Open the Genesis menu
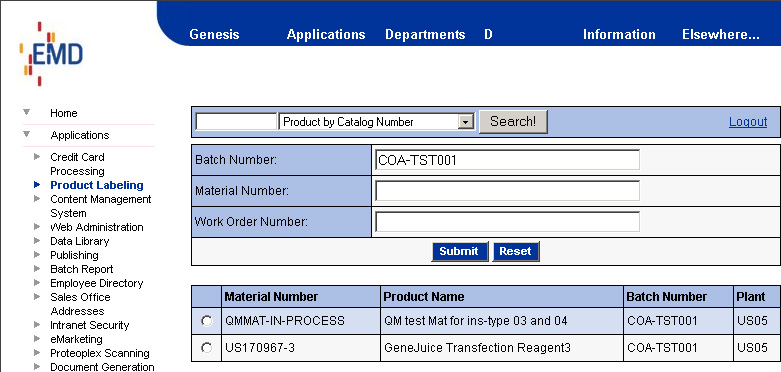 tap(214, 34)
